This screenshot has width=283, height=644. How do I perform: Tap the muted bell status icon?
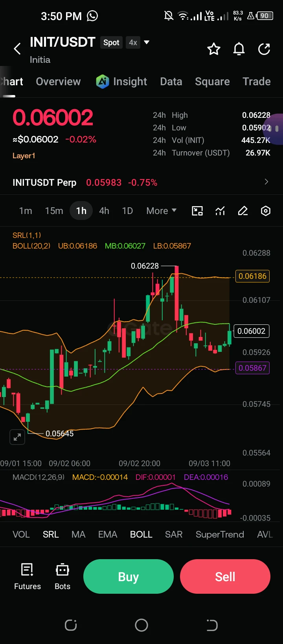coord(169,16)
